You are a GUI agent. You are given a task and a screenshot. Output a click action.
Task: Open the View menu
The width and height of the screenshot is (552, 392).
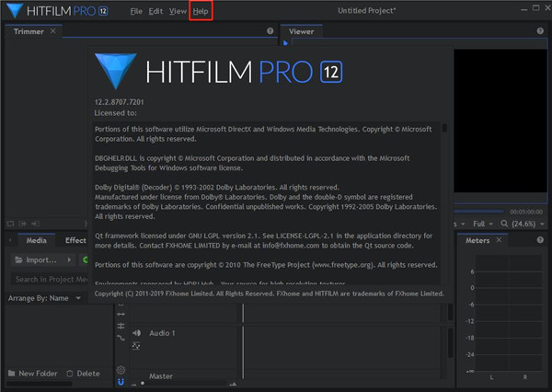(178, 11)
